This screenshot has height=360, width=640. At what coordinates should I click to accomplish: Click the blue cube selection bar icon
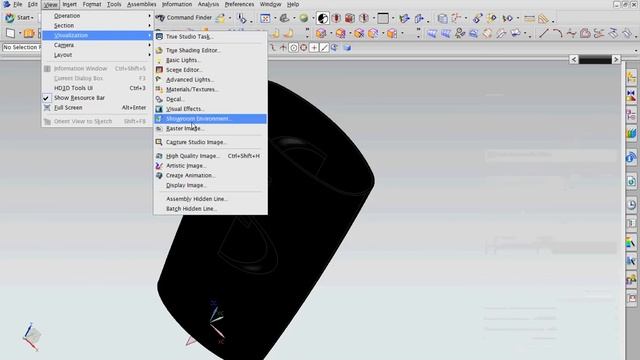[347, 48]
